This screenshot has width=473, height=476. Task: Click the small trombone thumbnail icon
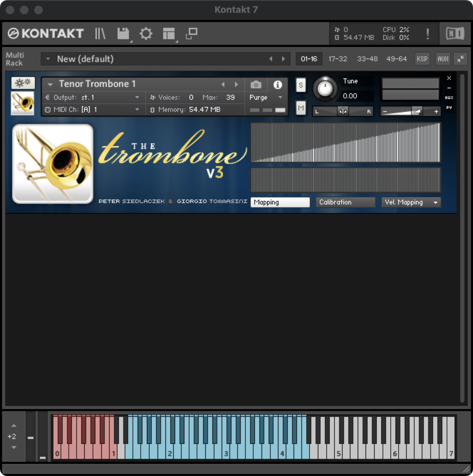[22, 104]
